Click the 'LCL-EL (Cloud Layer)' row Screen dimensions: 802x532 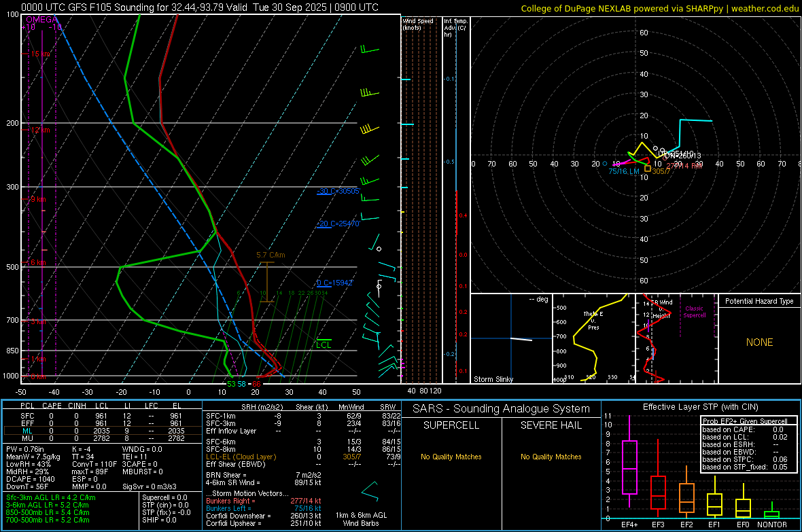click(x=303, y=457)
